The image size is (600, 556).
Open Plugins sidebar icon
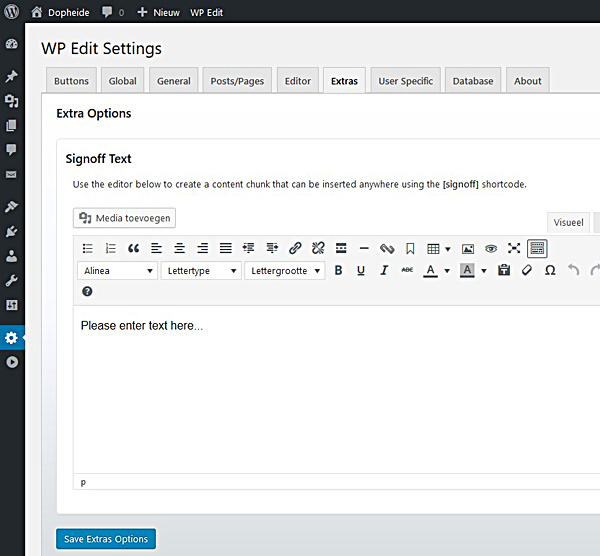tap(11, 232)
